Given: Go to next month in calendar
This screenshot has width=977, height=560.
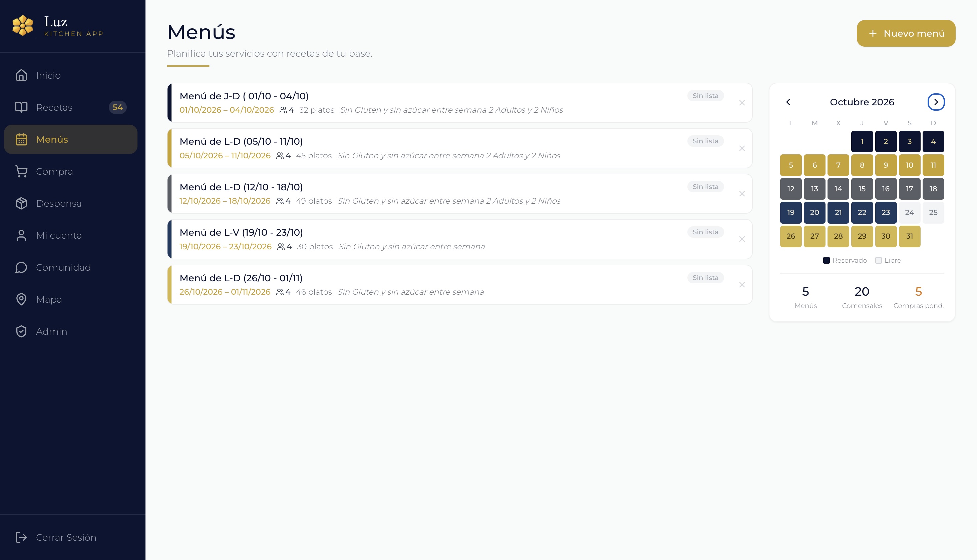Looking at the screenshot, I should click(x=936, y=102).
